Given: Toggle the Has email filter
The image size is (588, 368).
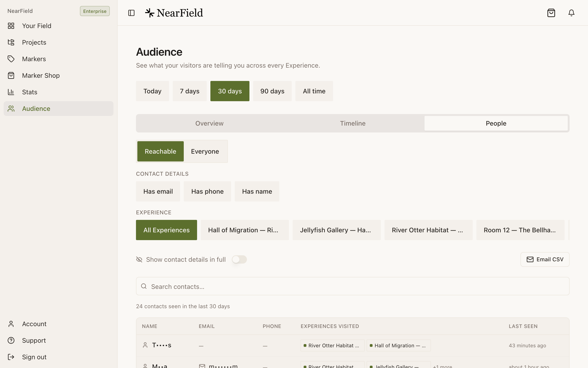Looking at the screenshot, I should pyautogui.click(x=158, y=191).
